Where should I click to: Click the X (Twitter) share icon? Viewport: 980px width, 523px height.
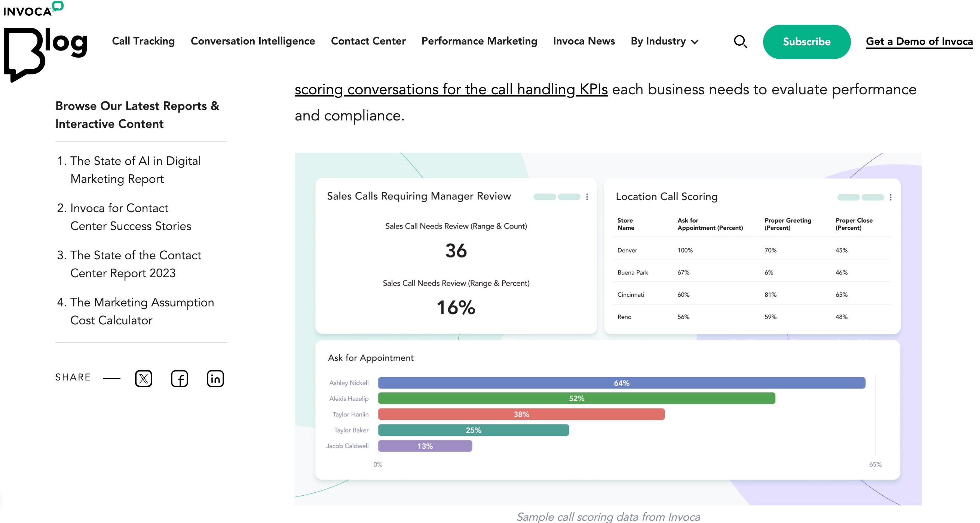coord(143,379)
